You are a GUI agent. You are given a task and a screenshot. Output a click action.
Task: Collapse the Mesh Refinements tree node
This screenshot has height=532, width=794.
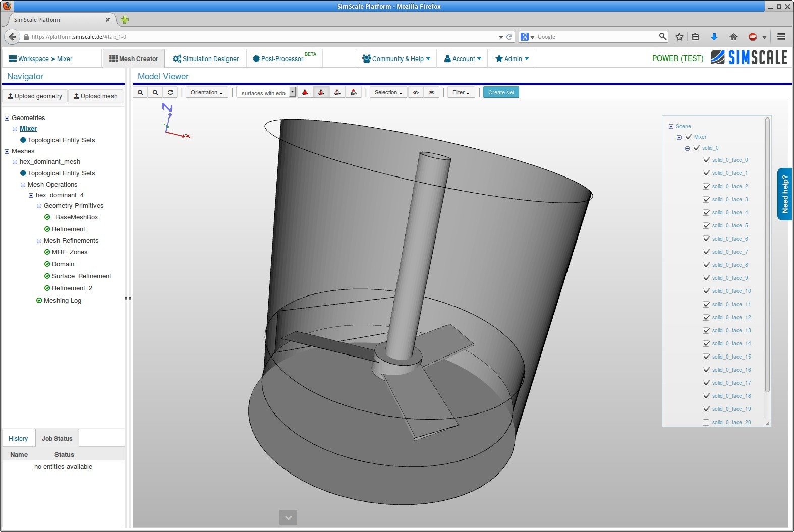point(39,241)
